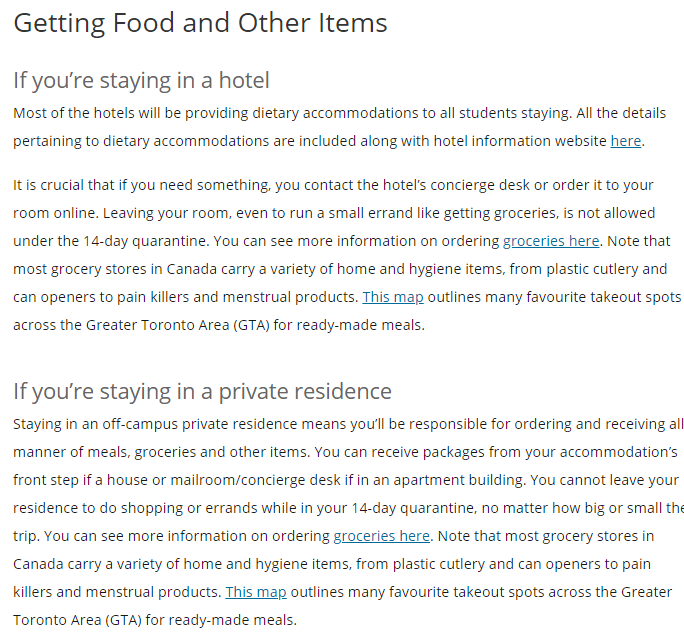Screen dimensions: 684x636
Task: Click the 'Getting Food and Other Items' heading
Action: click(200, 23)
